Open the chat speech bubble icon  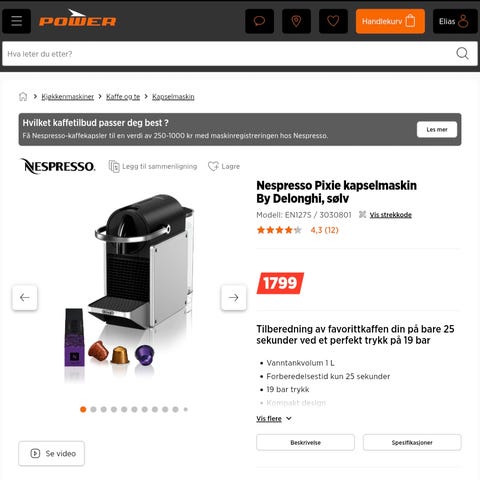click(x=259, y=21)
